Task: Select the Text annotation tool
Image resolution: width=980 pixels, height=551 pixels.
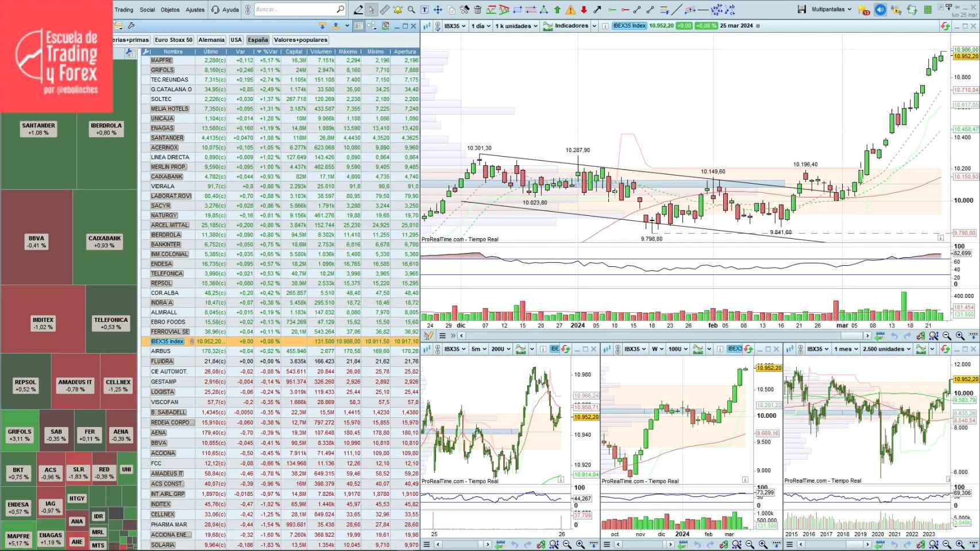Action: tap(425, 9)
